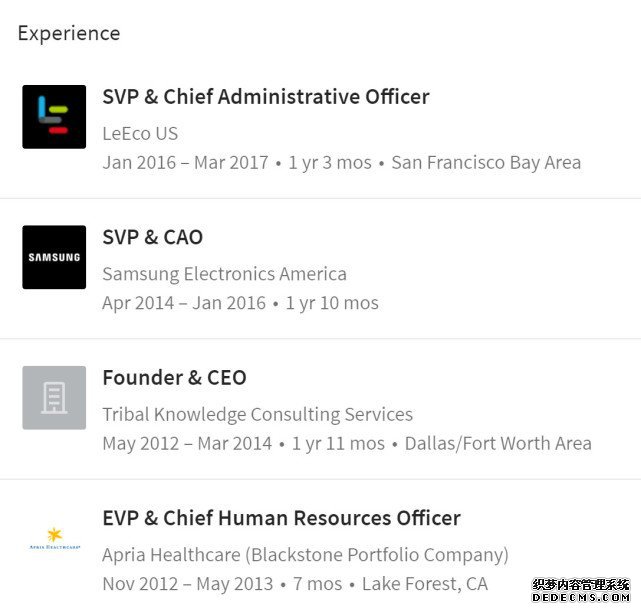Select the Founder & CEO position title
This screenshot has height=612, width=641.
(174, 378)
